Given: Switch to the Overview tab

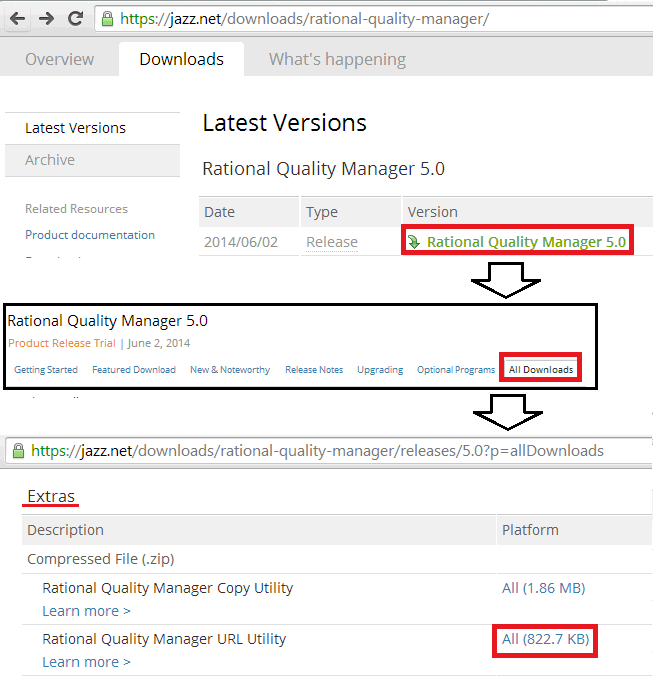Looking at the screenshot, I should click(60, 59).
